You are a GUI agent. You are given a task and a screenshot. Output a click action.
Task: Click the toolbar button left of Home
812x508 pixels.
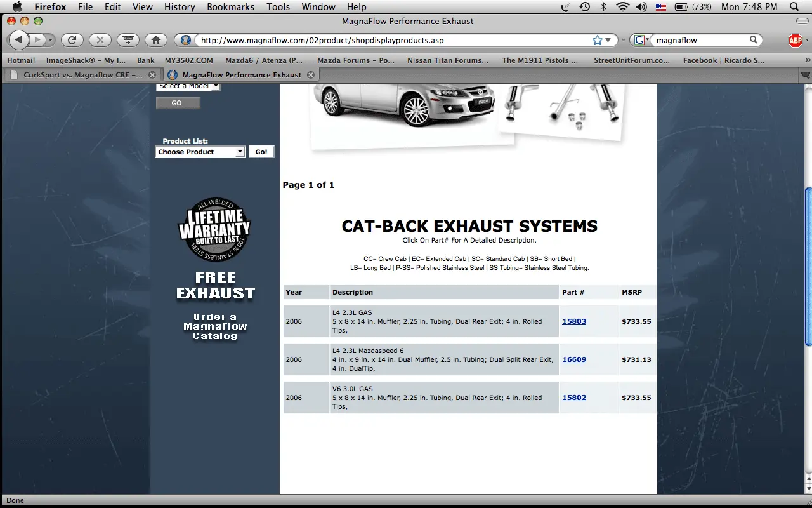[x=128, y=40]
